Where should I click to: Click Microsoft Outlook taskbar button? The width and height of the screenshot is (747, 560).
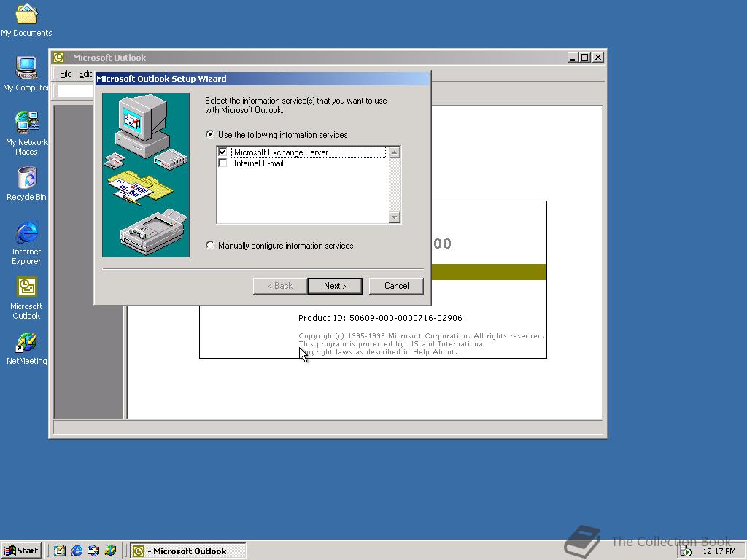[x=188, y=551]
